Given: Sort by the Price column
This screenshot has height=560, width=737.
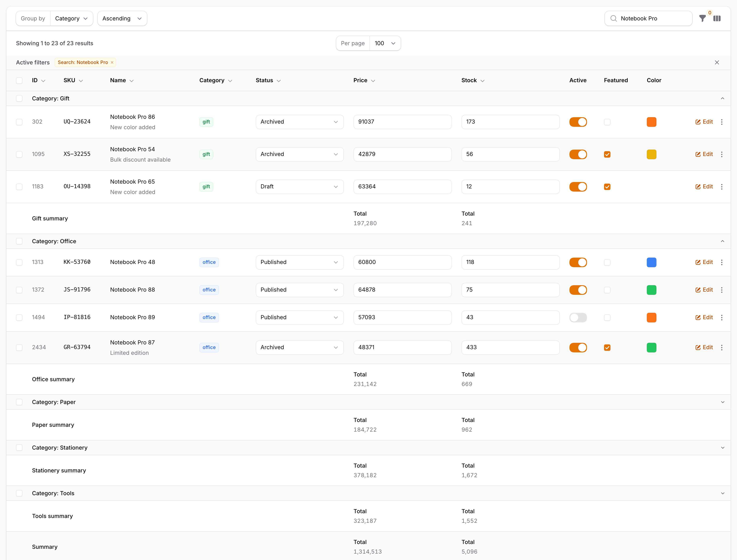Looking at the screenshot, I should (364, 80).
